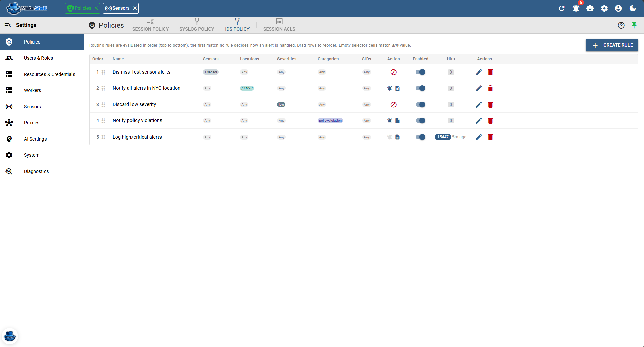Toggle Log high/critical alerts enabled switch
This screenshot has height=347, width=644.
pos(420,137)
